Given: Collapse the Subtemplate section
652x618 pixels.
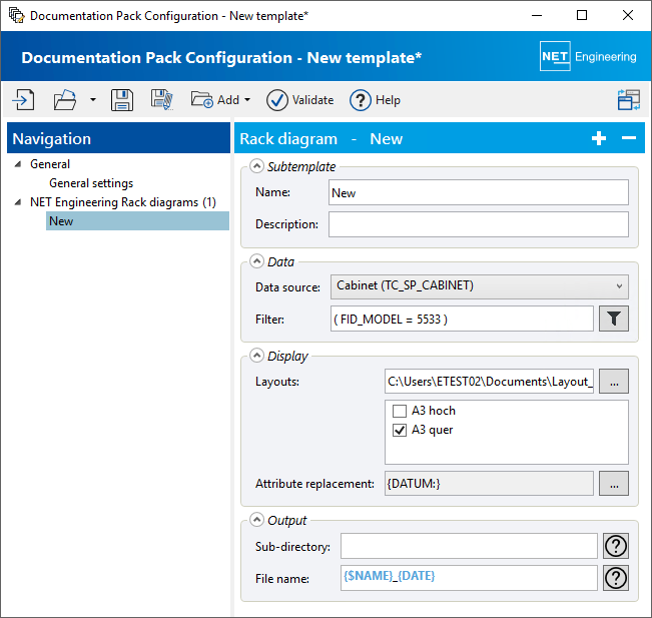Looking at the screenshot, I should pyautogui.click(x=257, y=167).
